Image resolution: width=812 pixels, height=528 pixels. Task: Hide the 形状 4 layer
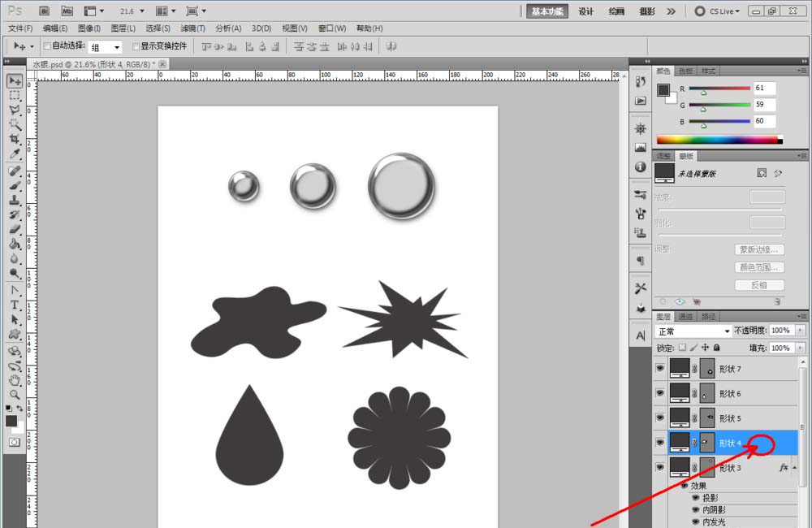(x=659, y=443)
